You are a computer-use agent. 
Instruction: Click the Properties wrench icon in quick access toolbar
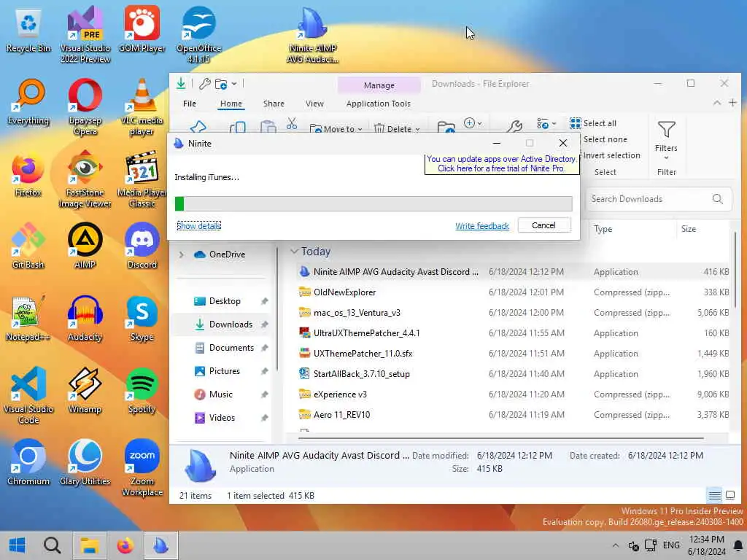click(205, 84)
